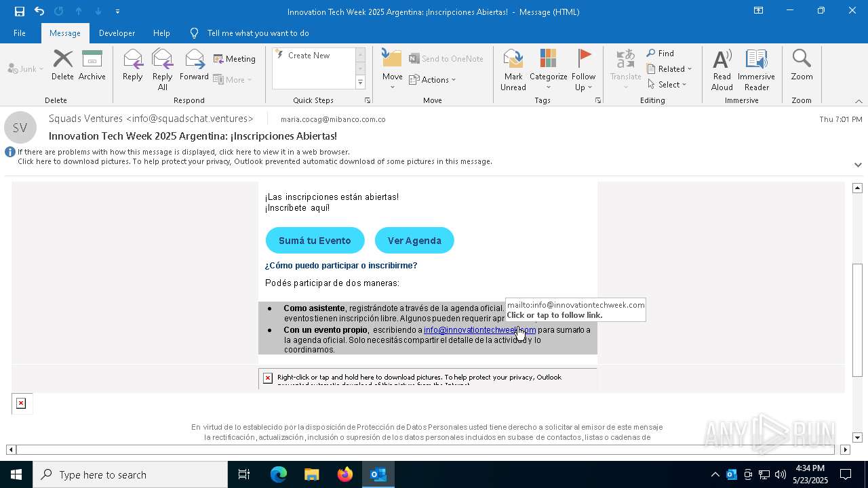Go to the next item with the down arrow

98,12
